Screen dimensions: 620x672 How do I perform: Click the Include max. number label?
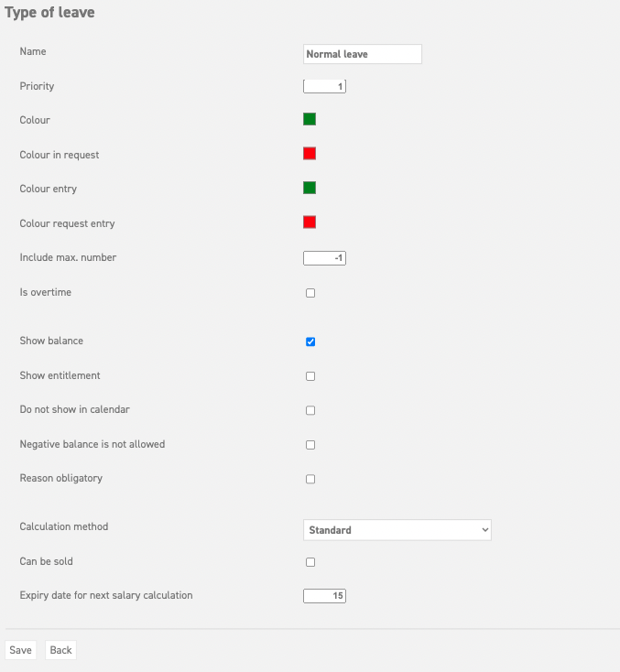tap(68, 257)
